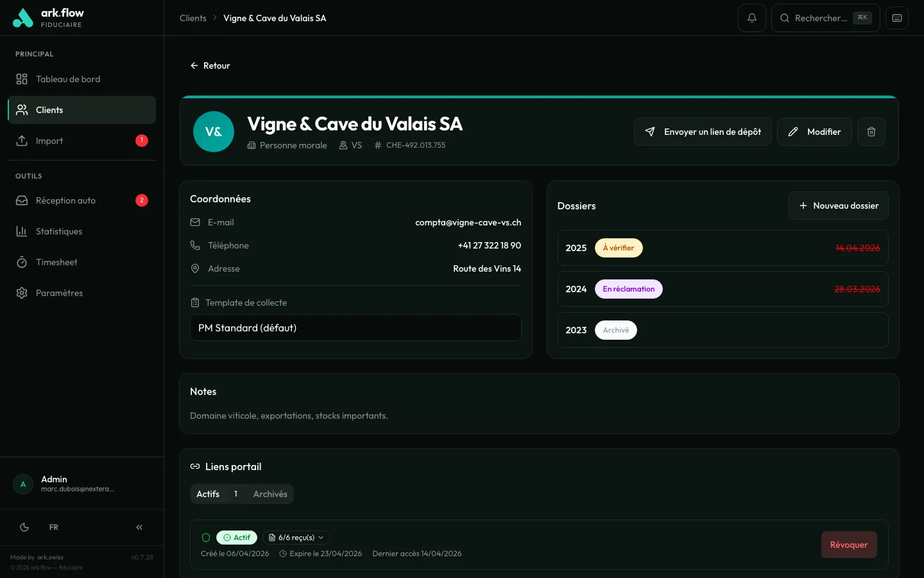Select the Actifs portal links tab
The image size is (924, 578).
tap(209, 494)
